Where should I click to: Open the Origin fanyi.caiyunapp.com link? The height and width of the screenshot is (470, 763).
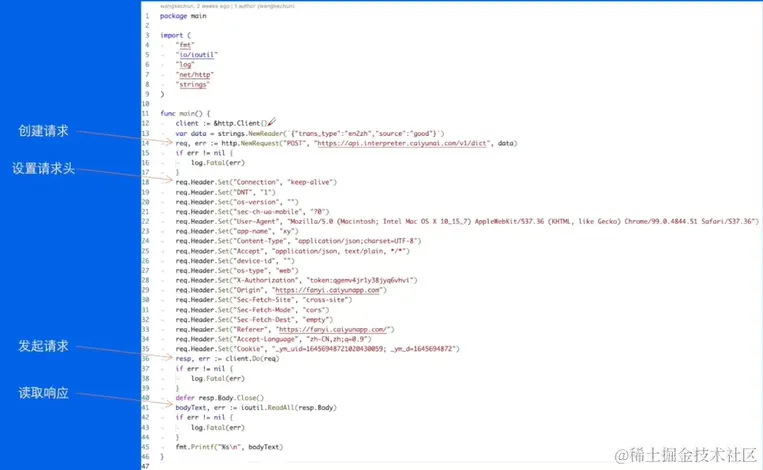point(327,290)
